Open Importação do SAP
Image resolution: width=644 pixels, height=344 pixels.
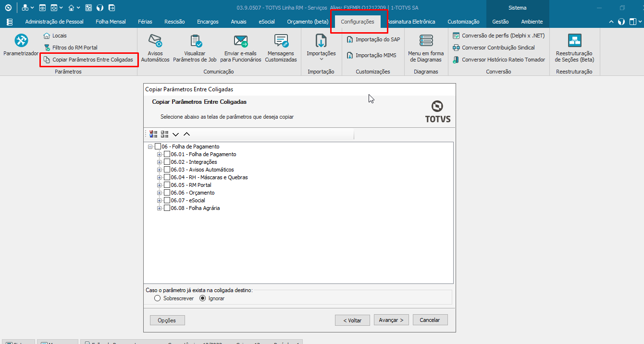[373, 39]
